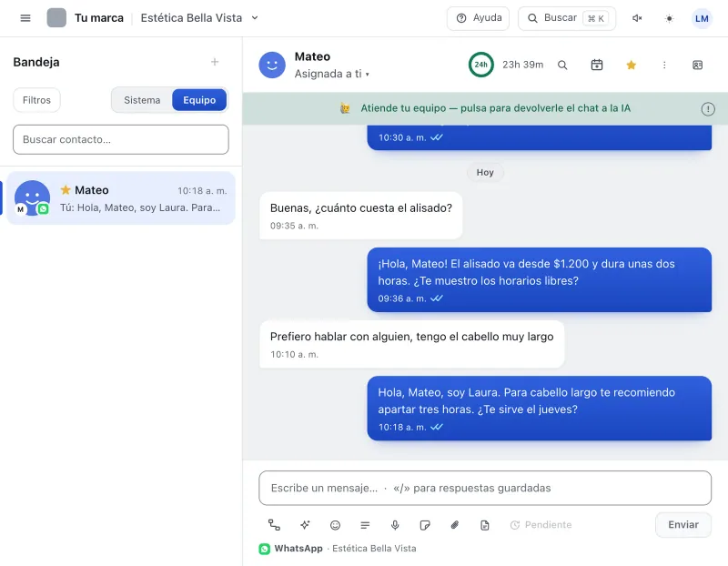Attach a file with paperclip icon
This screenshot has width=728, height=566.
tap(454, 525)
